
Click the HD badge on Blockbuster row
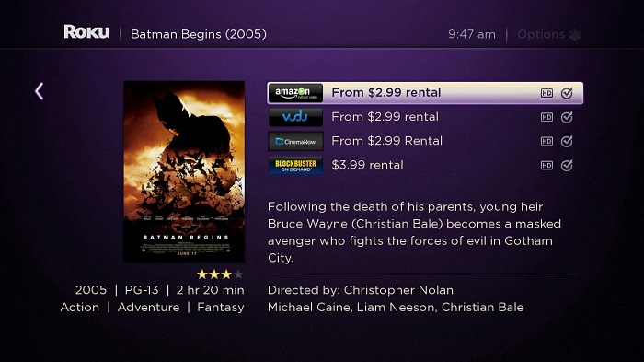pos(546,166)
